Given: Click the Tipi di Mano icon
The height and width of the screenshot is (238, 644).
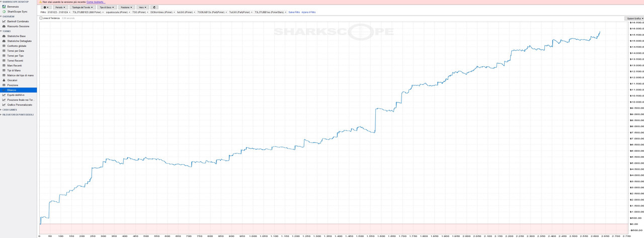Looking at the screenshot, I should coord(4,70).
